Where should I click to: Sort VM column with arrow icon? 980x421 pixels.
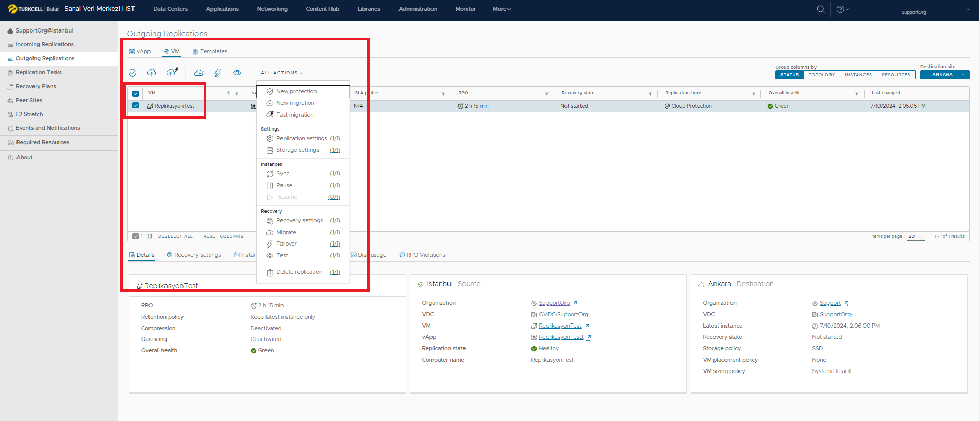(x=228, y=93)
